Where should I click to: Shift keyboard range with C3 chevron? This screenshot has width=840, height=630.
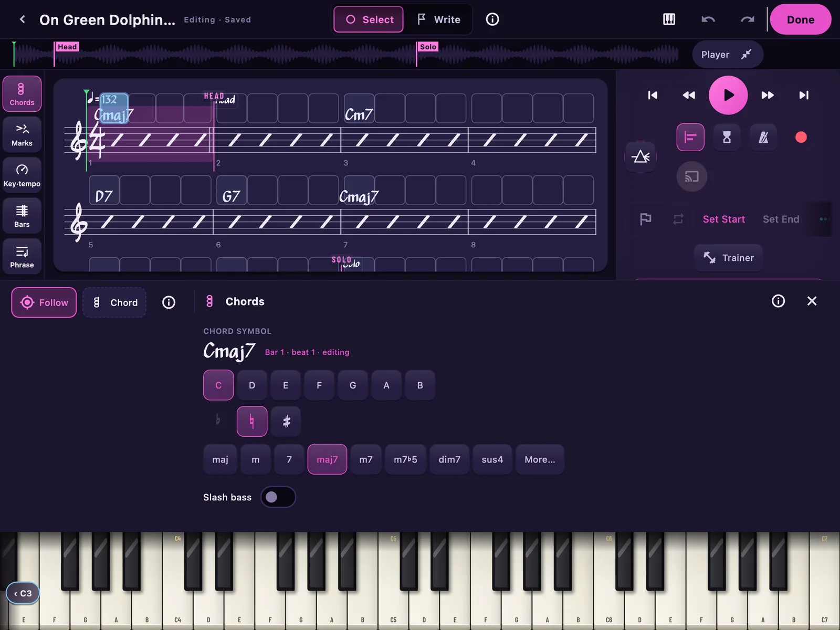23,593
